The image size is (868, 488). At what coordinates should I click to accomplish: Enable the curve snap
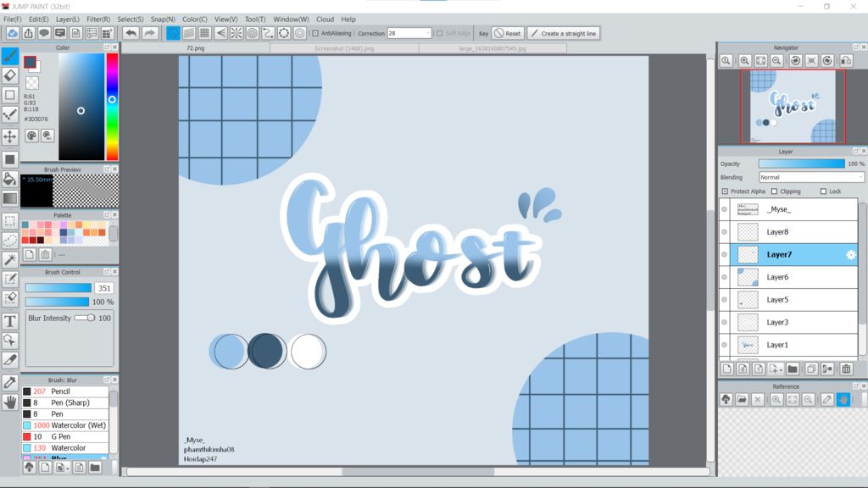[268, 33]
